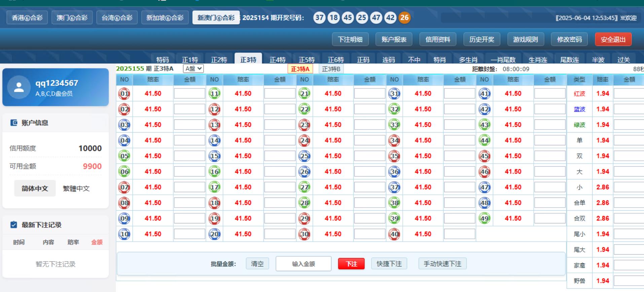Open the A盤 dropdown selector
Viewport: 644px width, 292px height.
pyautogui.click(x=193, y=69)
